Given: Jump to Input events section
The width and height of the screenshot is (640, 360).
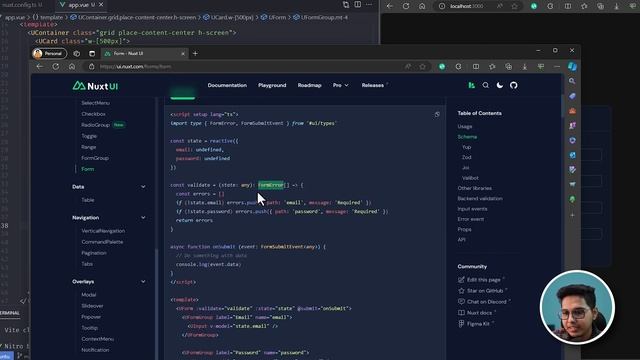Looking at the screenshot, I should [x=472, y=209].
